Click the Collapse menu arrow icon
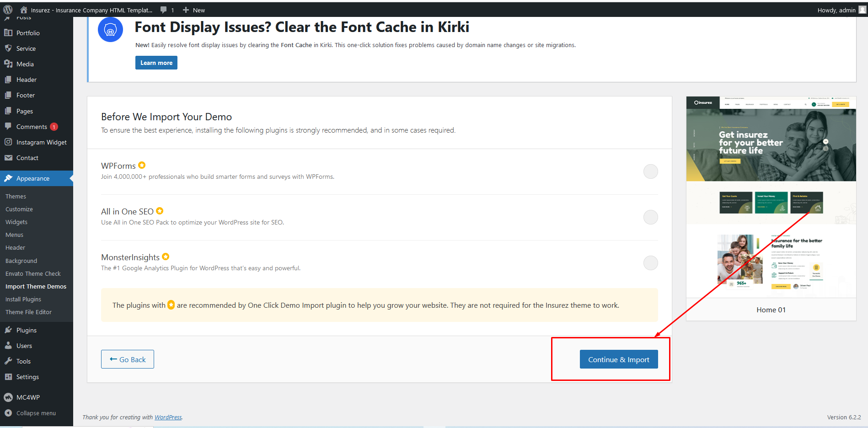Image resolution: width=868 pixels, height=428 pixels. (8, 413)
